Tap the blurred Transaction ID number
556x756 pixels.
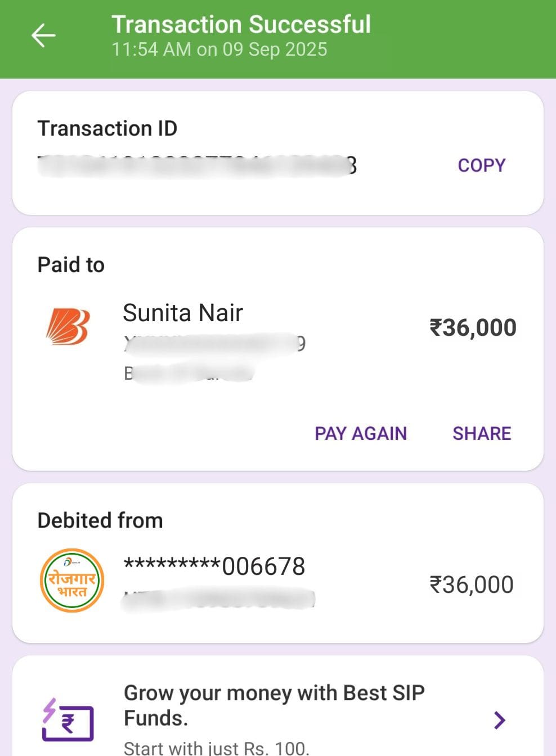197,165
